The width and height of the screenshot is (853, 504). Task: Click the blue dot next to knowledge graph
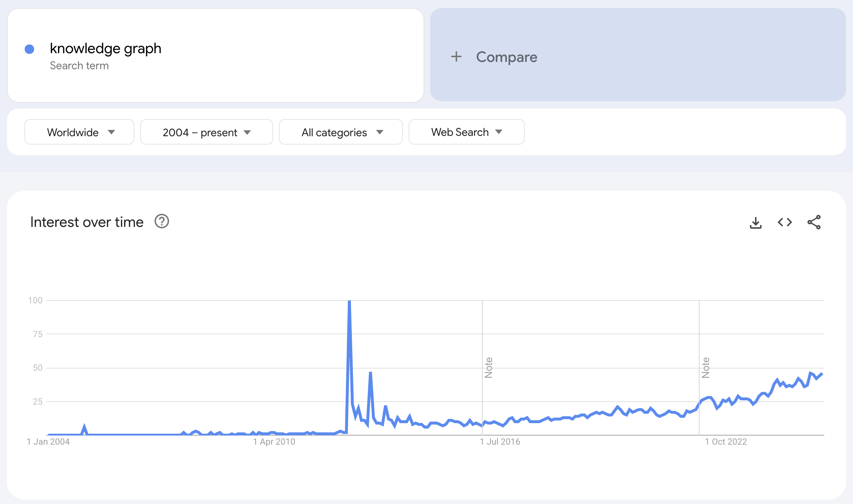coord(30,49)
